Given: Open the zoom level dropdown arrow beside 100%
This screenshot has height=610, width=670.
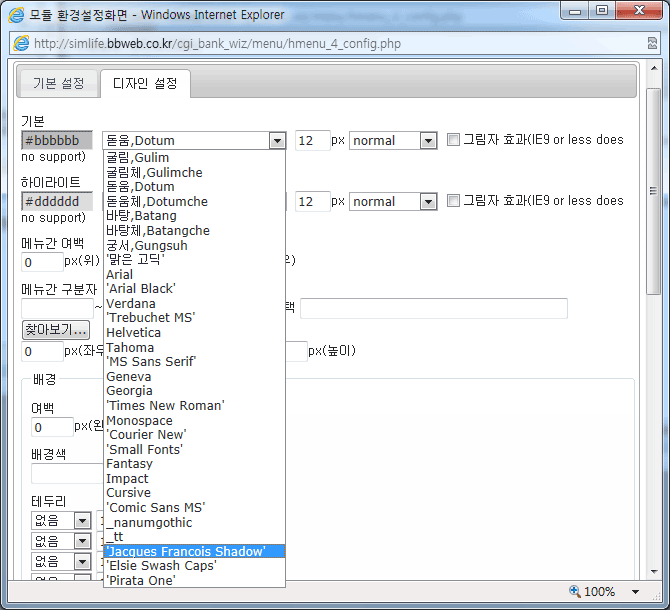Looking at the screenshot, I should 635,592.
